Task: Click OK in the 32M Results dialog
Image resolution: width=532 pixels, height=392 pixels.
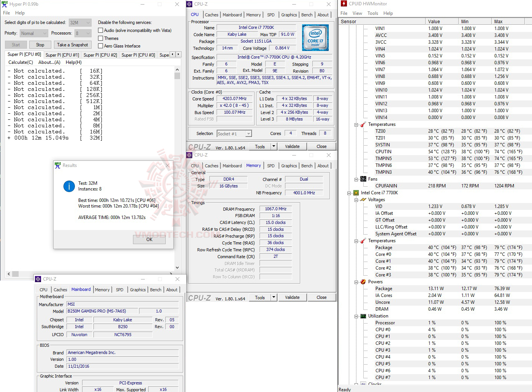Action: tap(149, 240)
